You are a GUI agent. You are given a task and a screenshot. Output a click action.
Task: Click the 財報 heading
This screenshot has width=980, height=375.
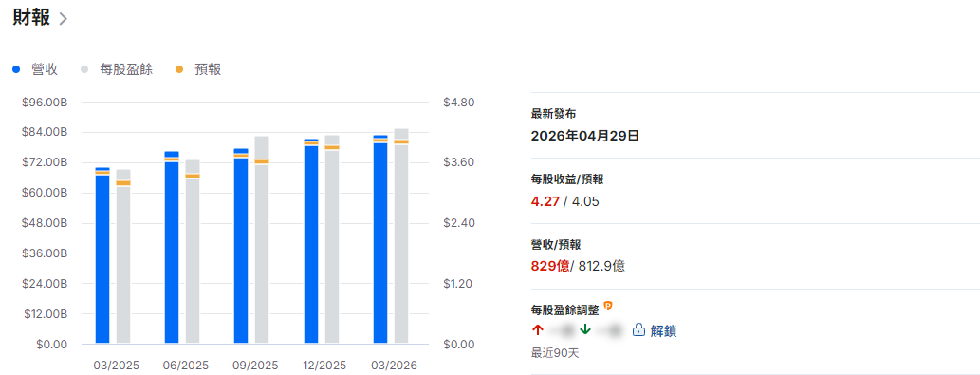point(31,17)
